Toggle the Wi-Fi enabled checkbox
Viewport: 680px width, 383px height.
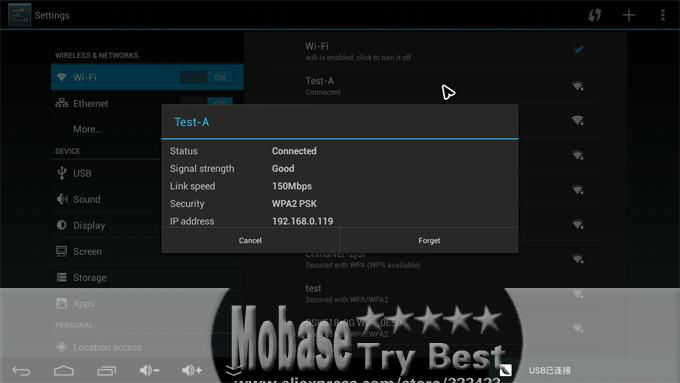(x=578, y=50)
